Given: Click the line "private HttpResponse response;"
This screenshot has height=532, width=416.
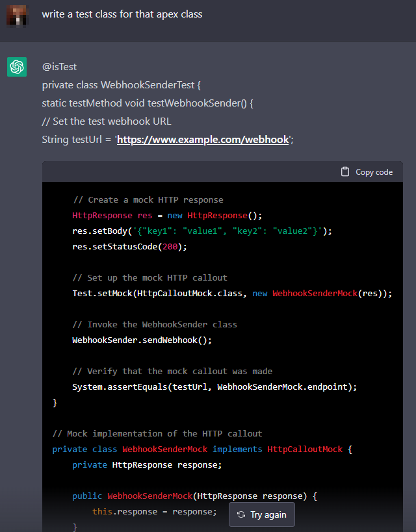Looking at the screenshot, I should (147, 465).
